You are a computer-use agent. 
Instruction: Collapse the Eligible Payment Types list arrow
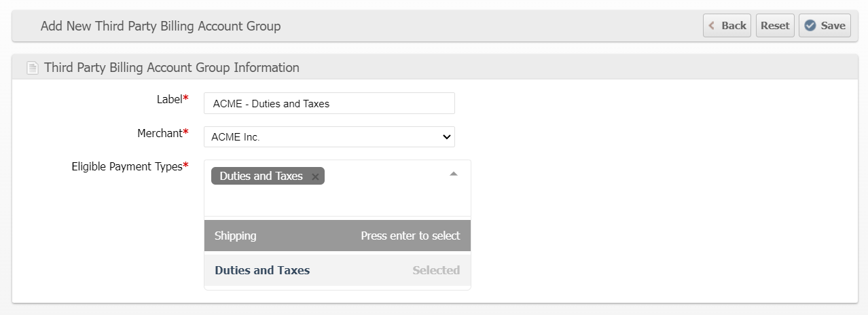[454, 174]
